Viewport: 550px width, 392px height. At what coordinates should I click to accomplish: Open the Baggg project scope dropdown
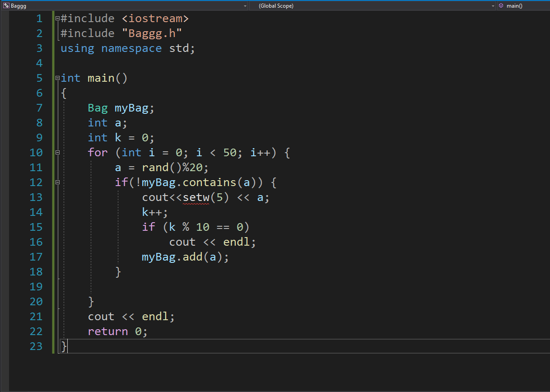245,6
